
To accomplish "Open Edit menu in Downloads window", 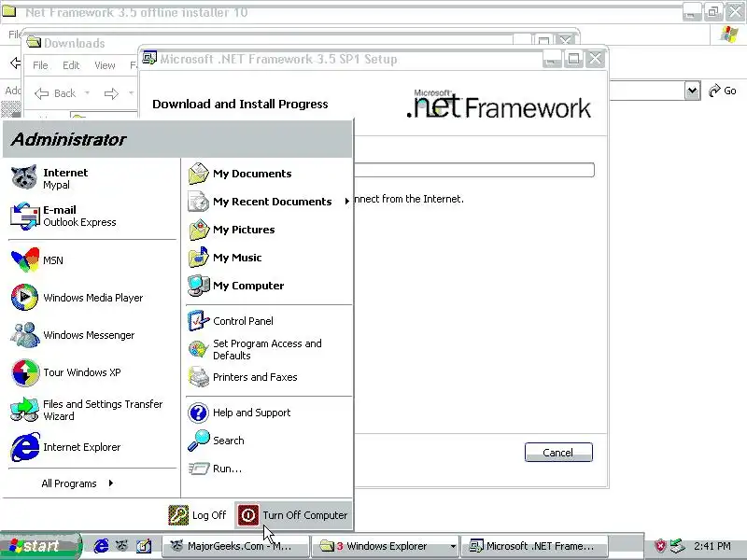I will pos(71,65).
